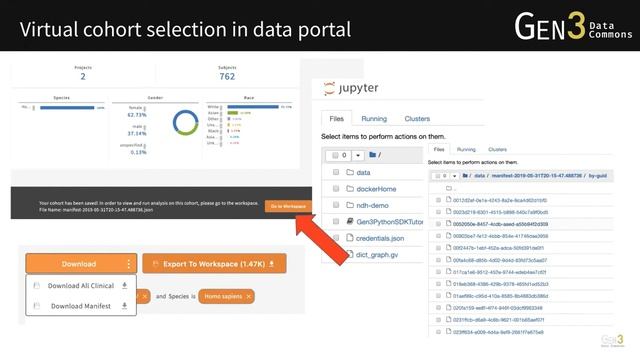The image size is (640, 360).
Task: Select the Files tab above the root listing
Action: click(x=336, y=119)
